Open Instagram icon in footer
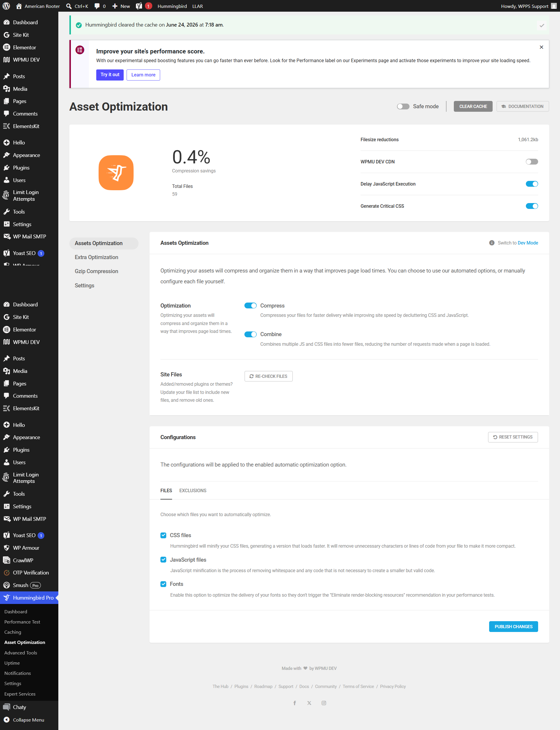The width and height of the screenshot is (560, 730). click(324, 703)
